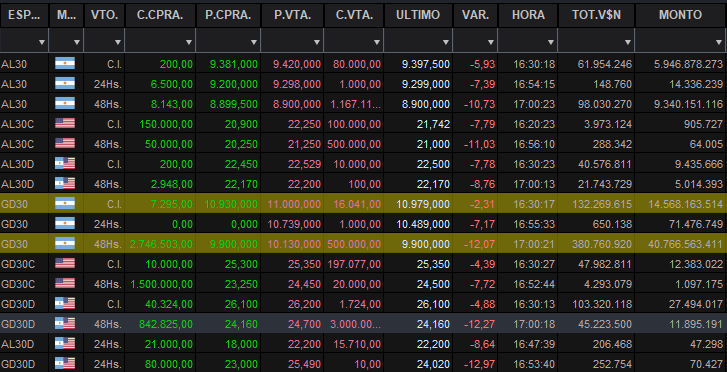The width and height of the screenshot is (727, 372).
Task: Select the last price 9.397,500 cell
Action: tap(418, 64)
